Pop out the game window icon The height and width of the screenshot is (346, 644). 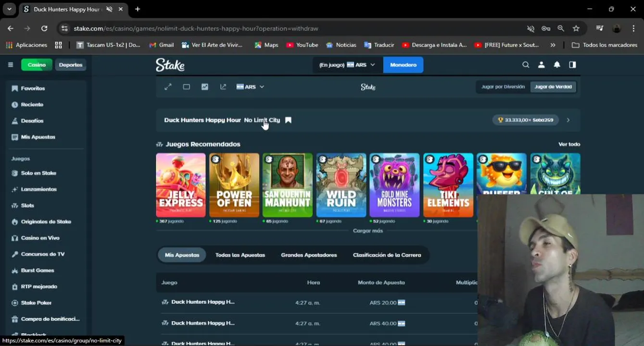[223, 87]
